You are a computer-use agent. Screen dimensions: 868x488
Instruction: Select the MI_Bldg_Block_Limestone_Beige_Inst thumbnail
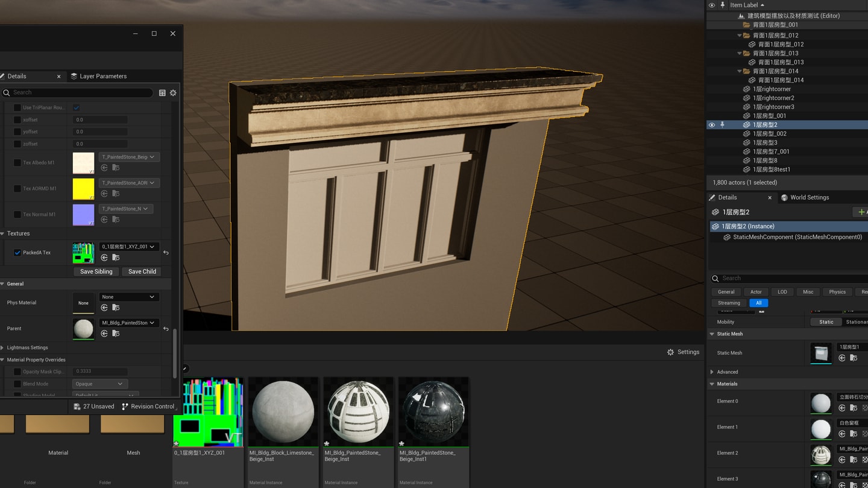pos(283,413)
